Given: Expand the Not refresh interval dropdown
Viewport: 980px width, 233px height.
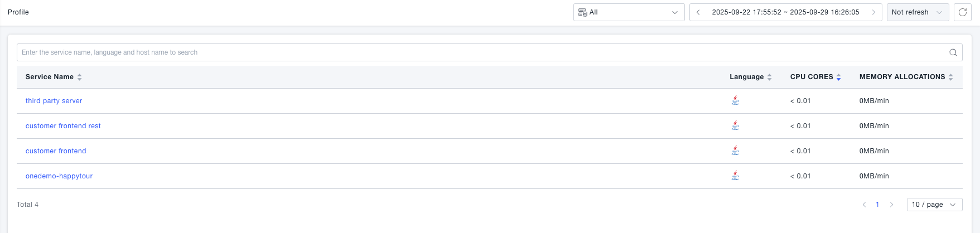Looking at the screenshot, I should click(918, 12).
